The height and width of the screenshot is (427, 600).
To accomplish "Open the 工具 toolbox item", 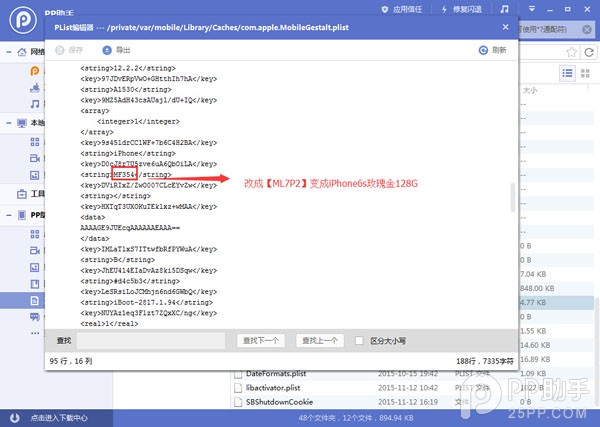I will point(31,194).
